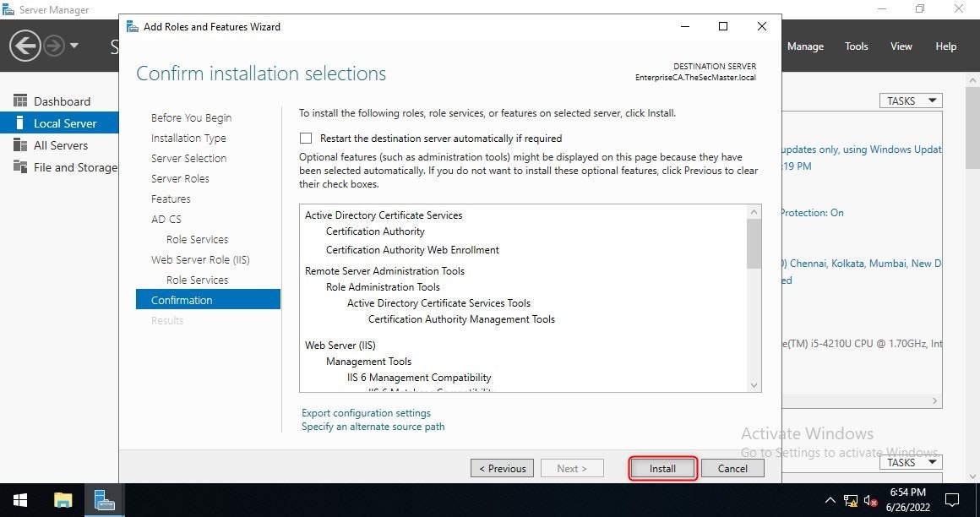Minimize the Add Roles wizard window

pos(686,26)
